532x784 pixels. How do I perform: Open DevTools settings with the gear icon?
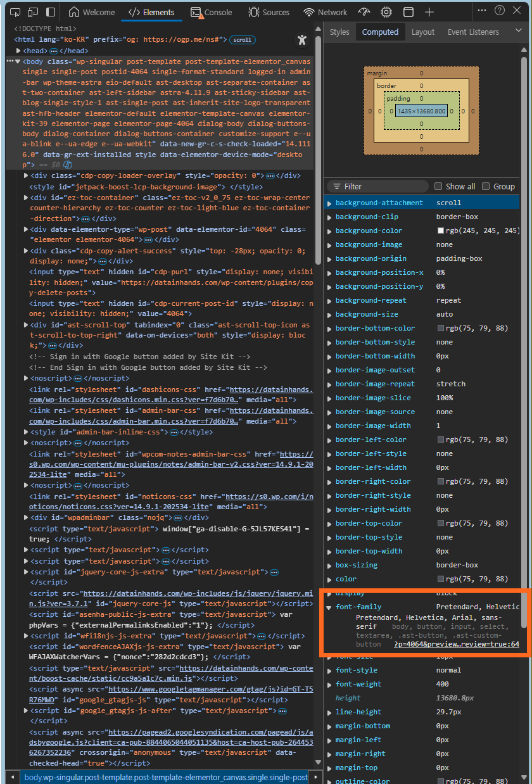click(x=386, y=11)
